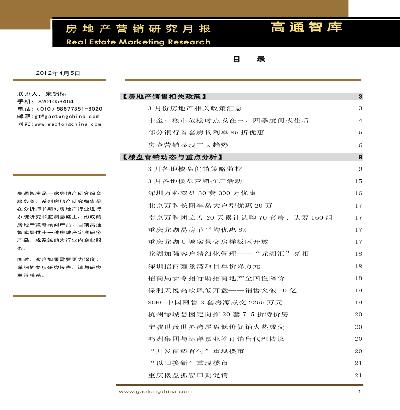Image resolution: width=400 pixels, height=410 pixels.
Task: Click the 高通智库 brand name in header
Action: [306, 27]
